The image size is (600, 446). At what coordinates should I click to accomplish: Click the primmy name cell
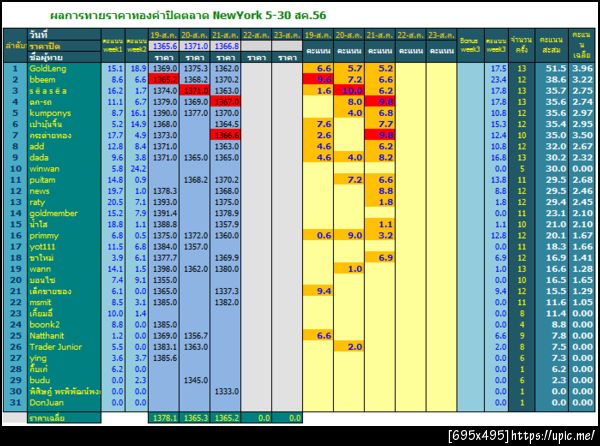coord(64,235)
